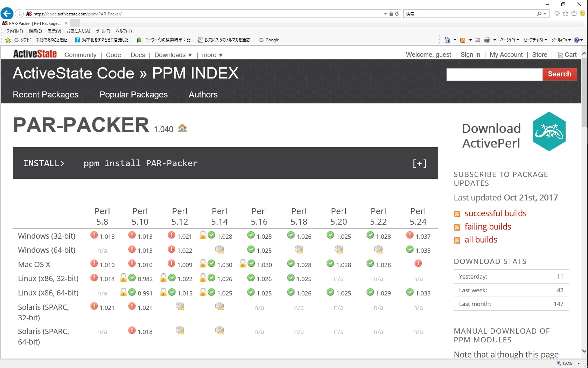588x368 pixels.
Task: Open the Docs navigation link
Action: [138, 55]
